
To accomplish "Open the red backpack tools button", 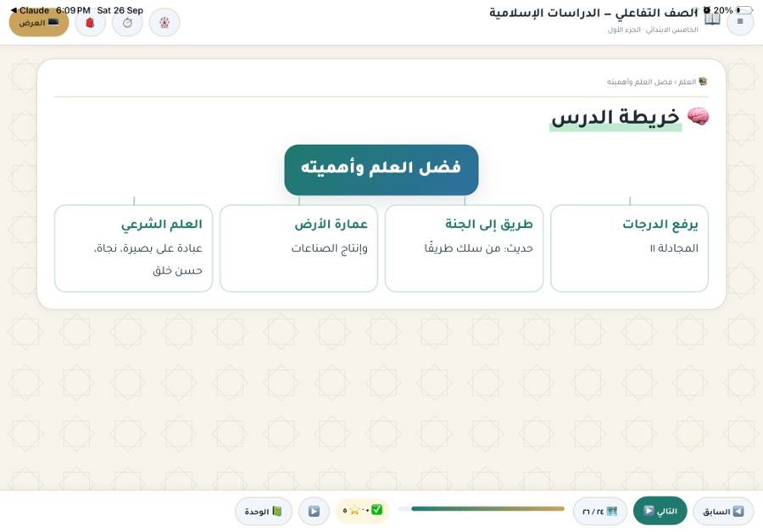I will [x=90, y=22].
